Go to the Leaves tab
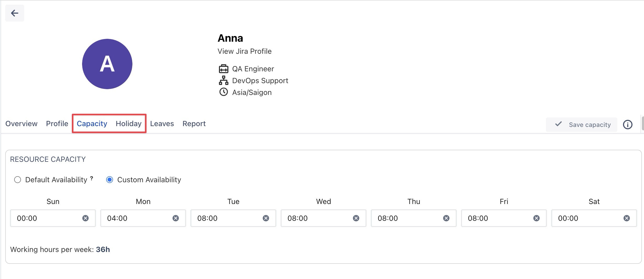This screenshot has width=644, height=279. (x=162, y=124)
